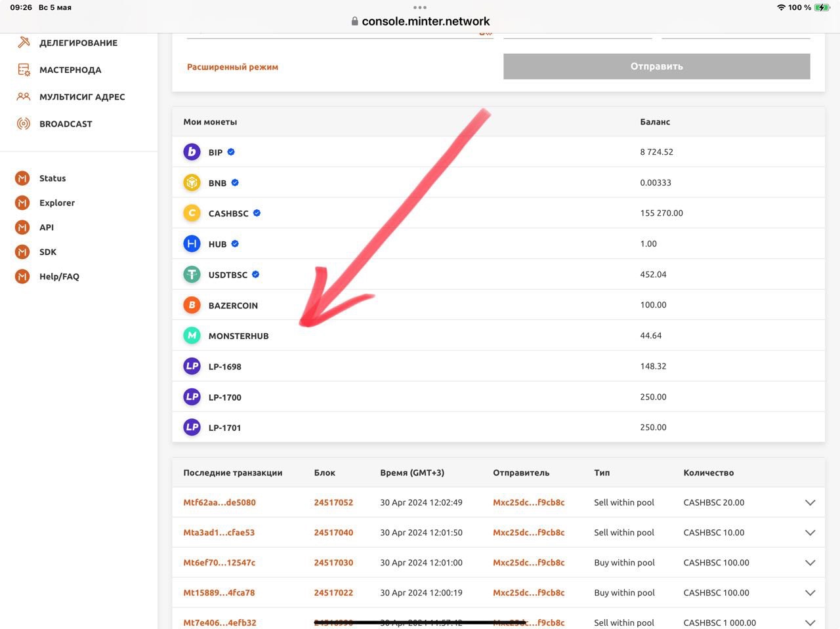Image resolution: width=840 pixels, height=629 pixels.
Task: Click the BROADCAST signal icon
Action: coord(24,123)
